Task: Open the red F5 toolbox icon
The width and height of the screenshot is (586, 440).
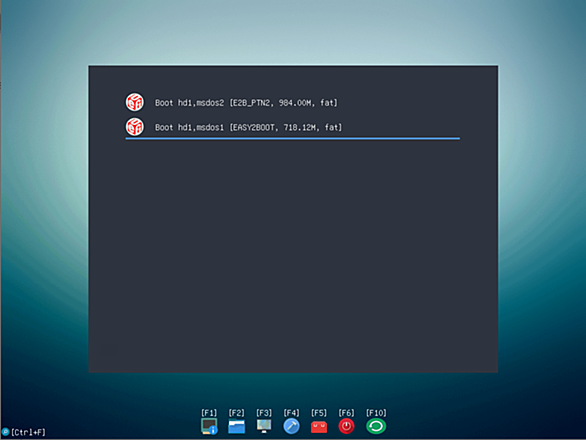Action: [x=319, y=427]
